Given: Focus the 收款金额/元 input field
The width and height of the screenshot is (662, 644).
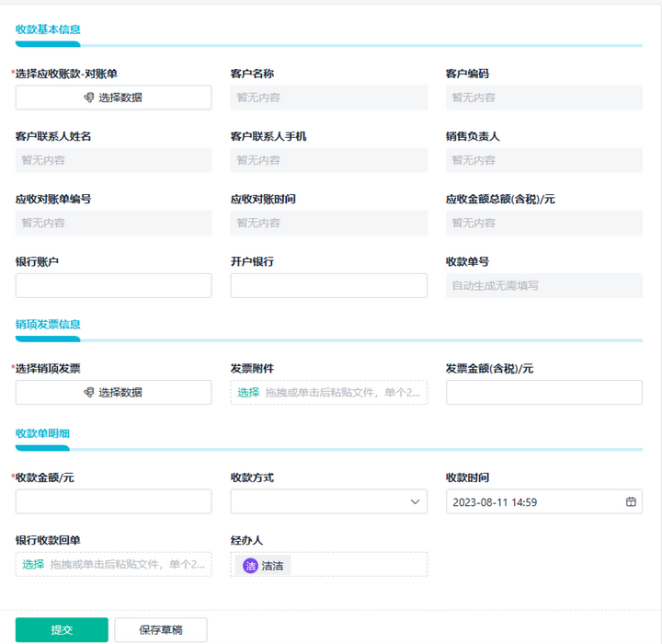Looking at the screenshot, I should (x=113, y=501).
